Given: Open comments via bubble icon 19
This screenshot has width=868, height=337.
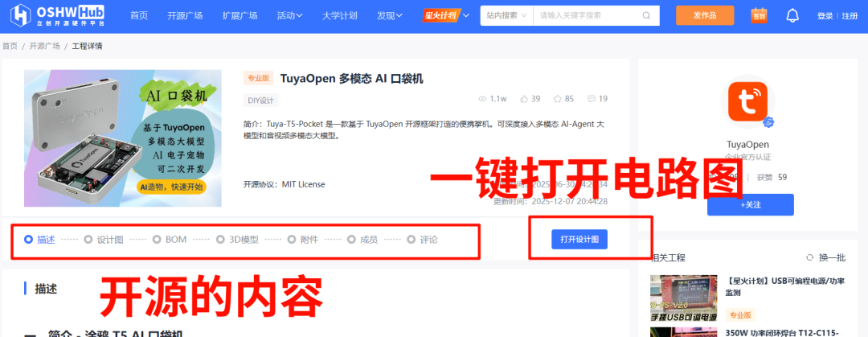Looking at the screenshot, I should pos(592,99).
